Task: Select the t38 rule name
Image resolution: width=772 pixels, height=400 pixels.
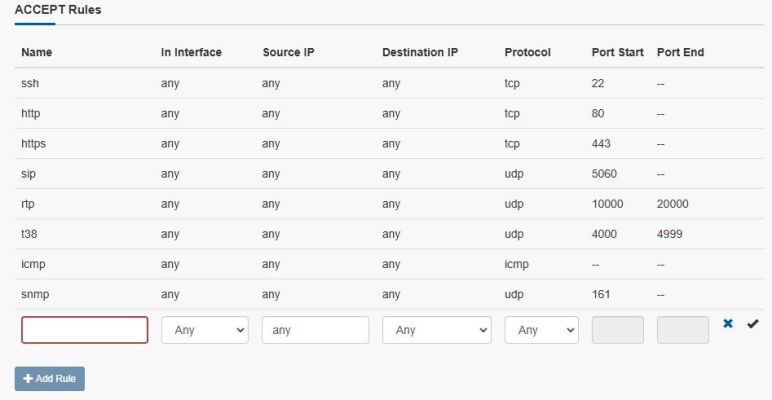Action: [x=29, y=234]
